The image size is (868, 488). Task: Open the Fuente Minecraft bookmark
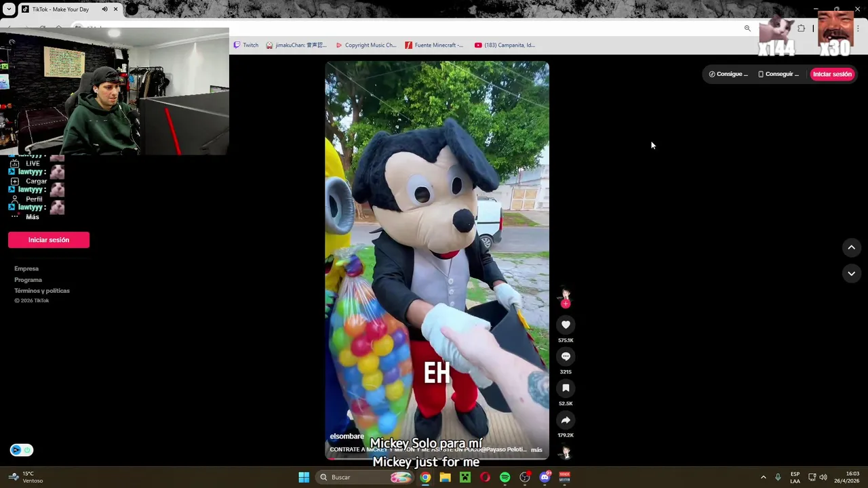[x=434, y=45]
